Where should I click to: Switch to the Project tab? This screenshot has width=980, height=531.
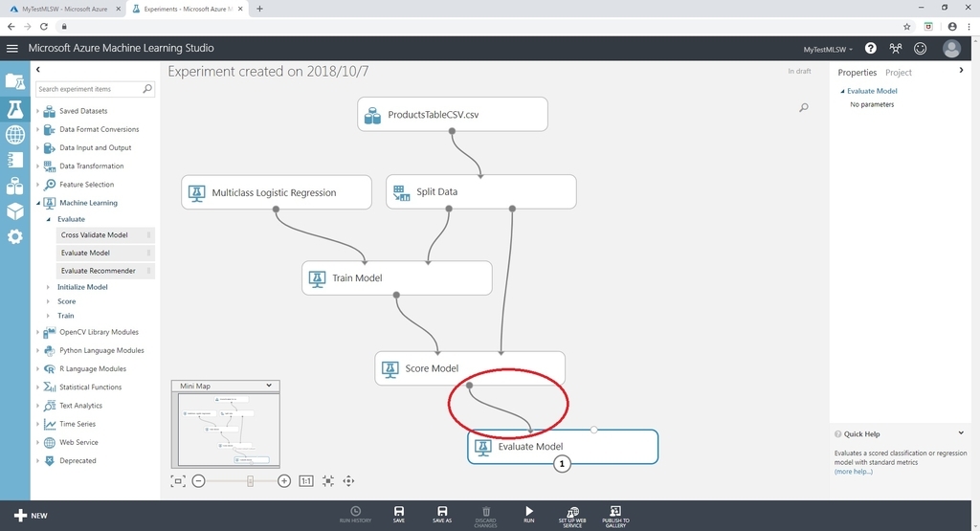898,73
